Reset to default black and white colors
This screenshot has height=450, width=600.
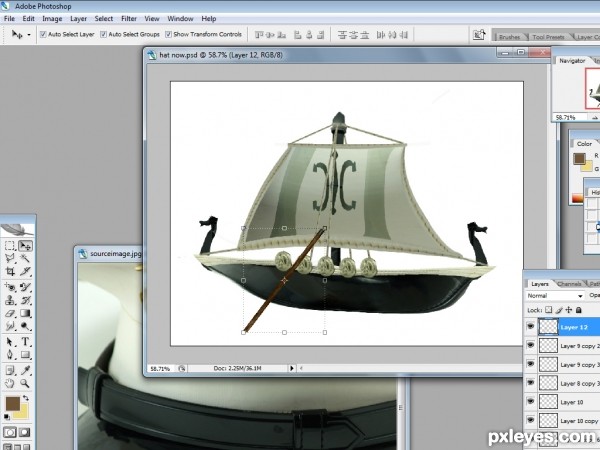click(7, 417)
